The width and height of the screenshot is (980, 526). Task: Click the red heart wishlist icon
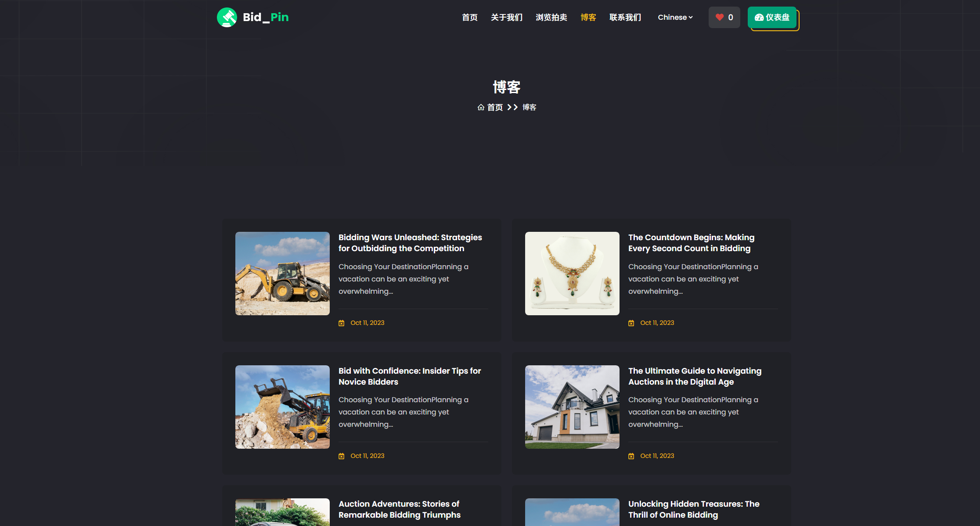pos(719,17)
